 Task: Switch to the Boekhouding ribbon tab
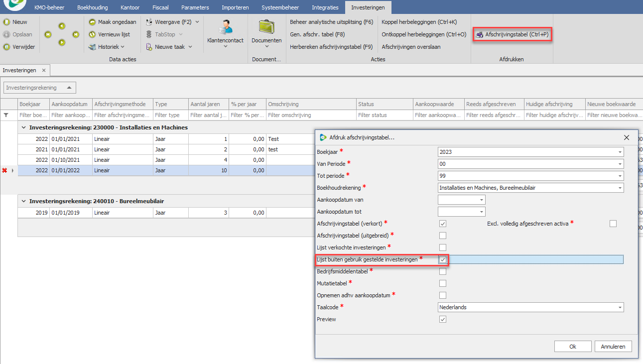pos(93,7)
